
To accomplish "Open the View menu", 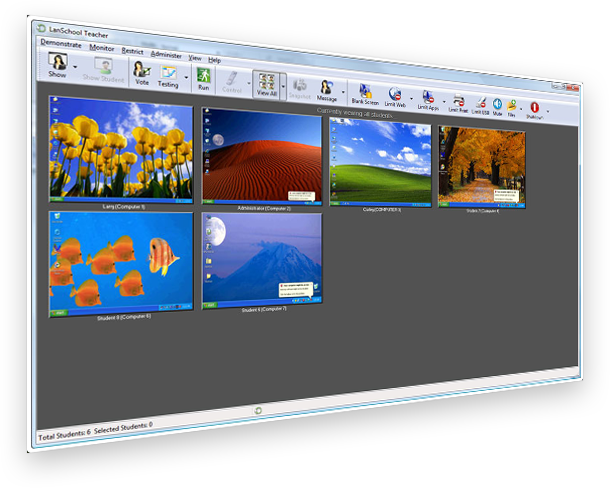I will pyautogui.click(x=195, y=58).
